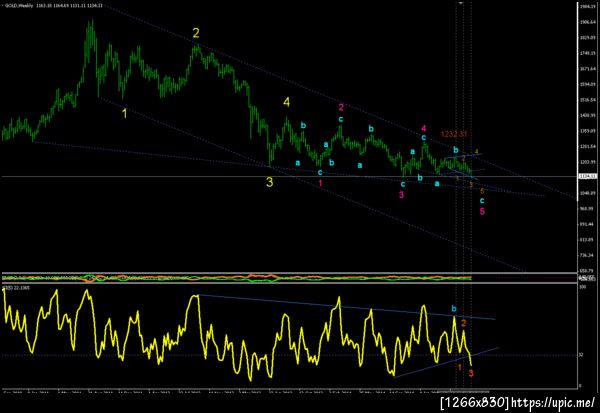This screenshot has height=413, width=600.
Task: Select the yellow wave label 4
Action: point(287,102)
